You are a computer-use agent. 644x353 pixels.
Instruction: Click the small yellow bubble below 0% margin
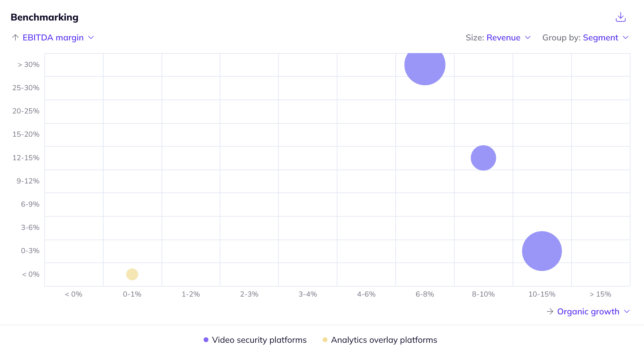pyautogui.click(x=132, y=274)
